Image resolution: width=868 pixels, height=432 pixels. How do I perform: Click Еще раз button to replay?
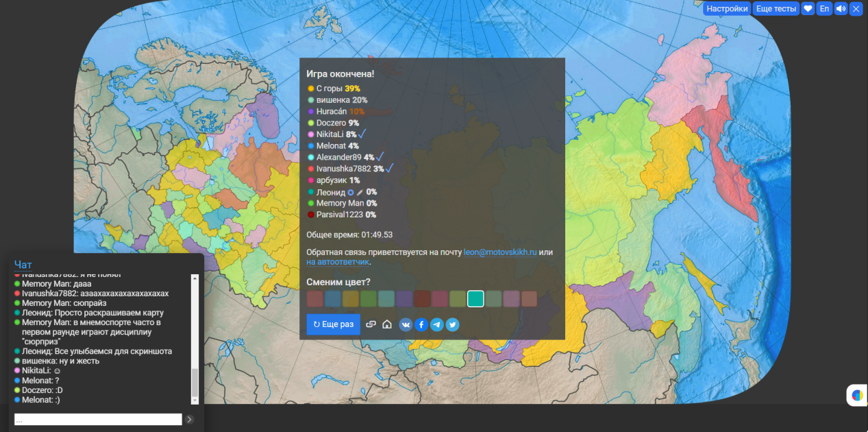coord(333,324)
